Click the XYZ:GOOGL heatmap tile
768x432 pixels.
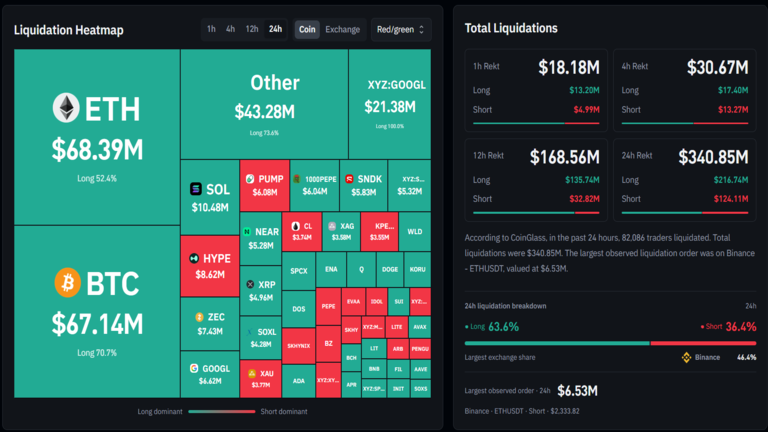[x=390, y=104]
